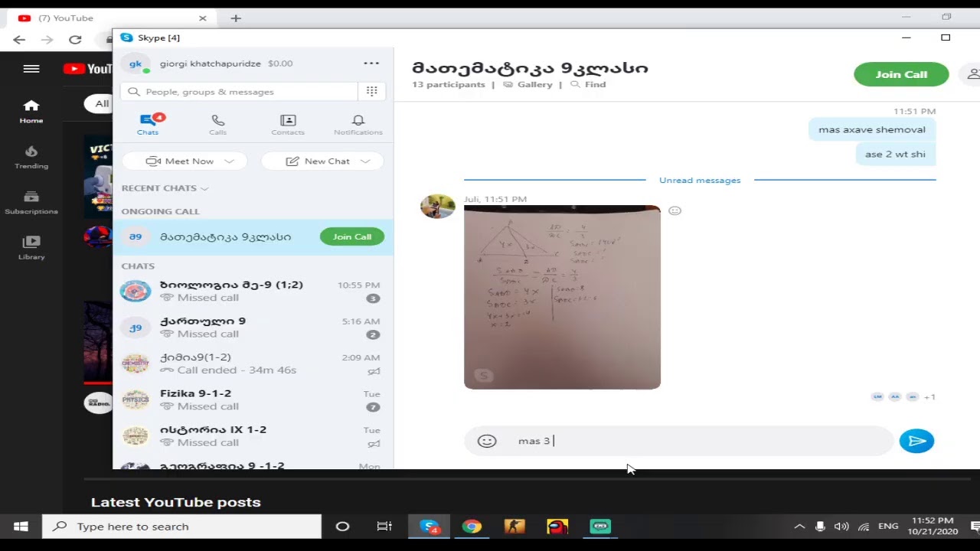Open the Windows Start menu

point(21,527)
